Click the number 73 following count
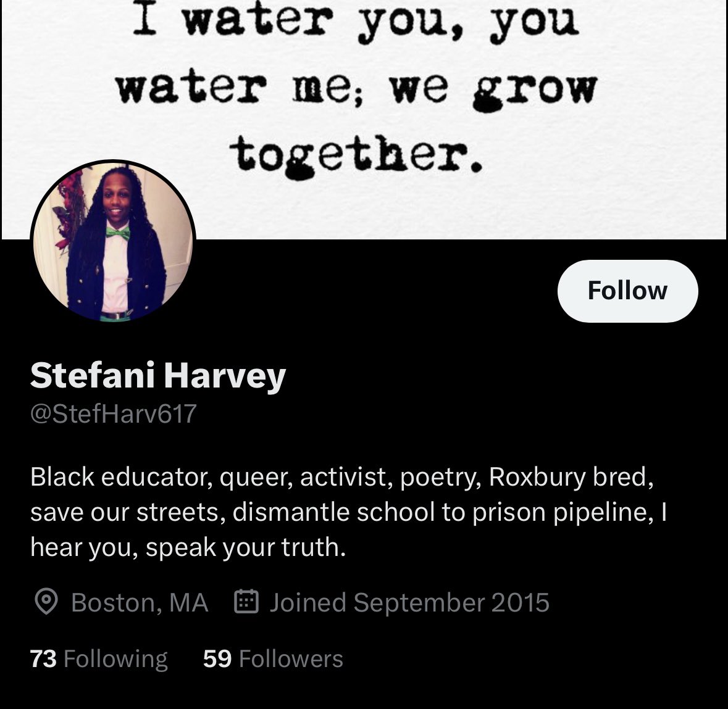 pos(43,658)
